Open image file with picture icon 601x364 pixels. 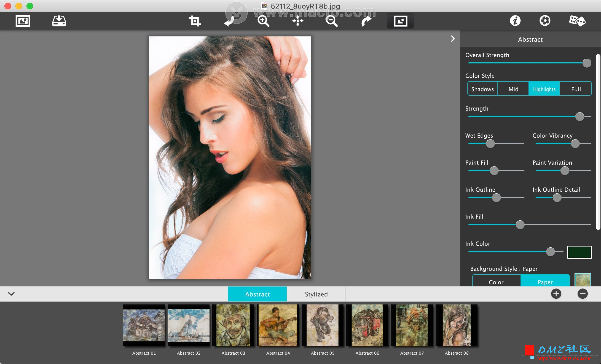click(23, 21)
